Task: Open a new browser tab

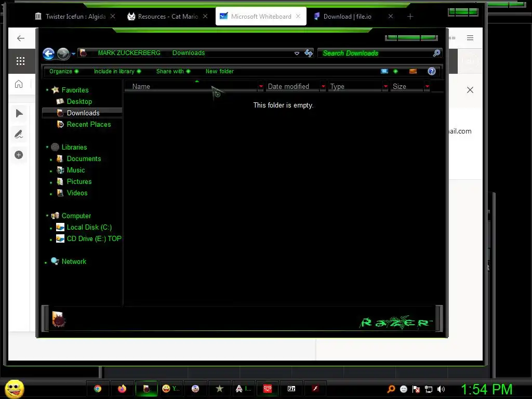Action: (410, 16)
